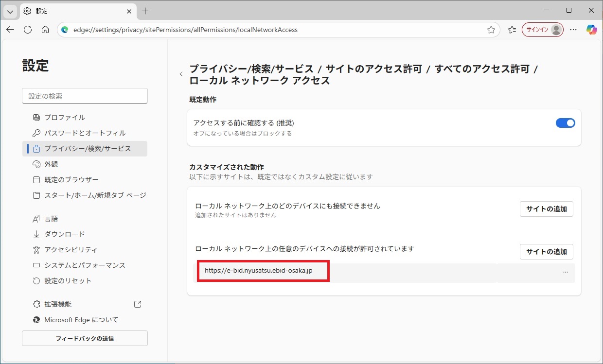
Task: Open the Edge settings and more menu
Action: point(573,30)
